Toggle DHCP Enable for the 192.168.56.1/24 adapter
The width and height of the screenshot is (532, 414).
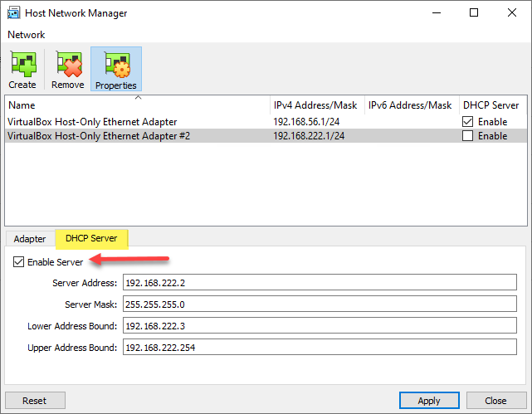(467, 122)
